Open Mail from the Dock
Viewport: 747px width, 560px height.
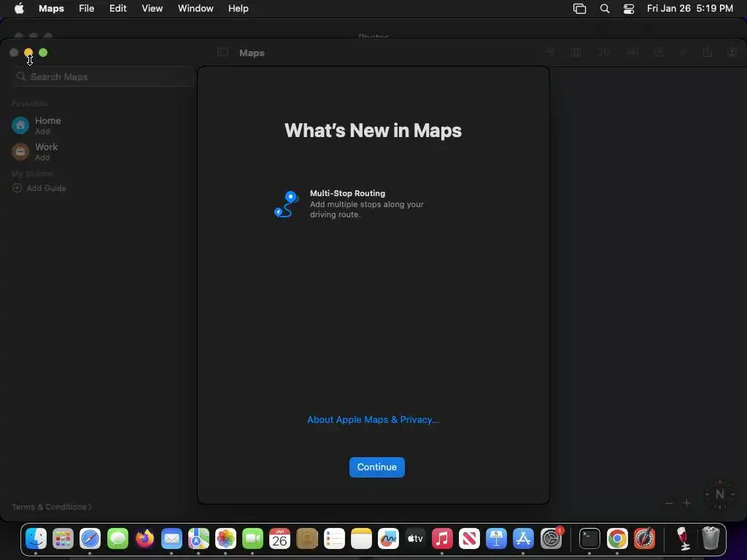[x=171, y=539]
